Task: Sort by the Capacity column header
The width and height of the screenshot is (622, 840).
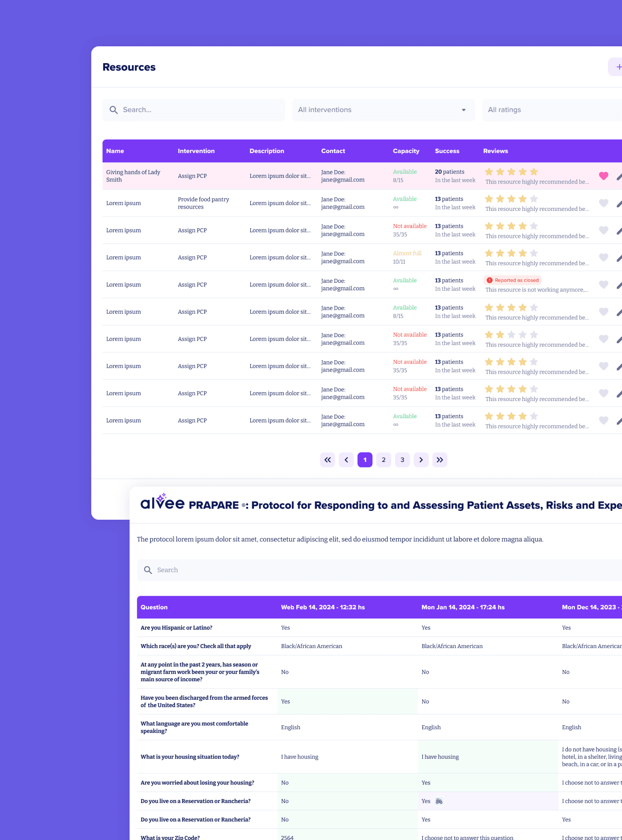Action: coord(406,151)
